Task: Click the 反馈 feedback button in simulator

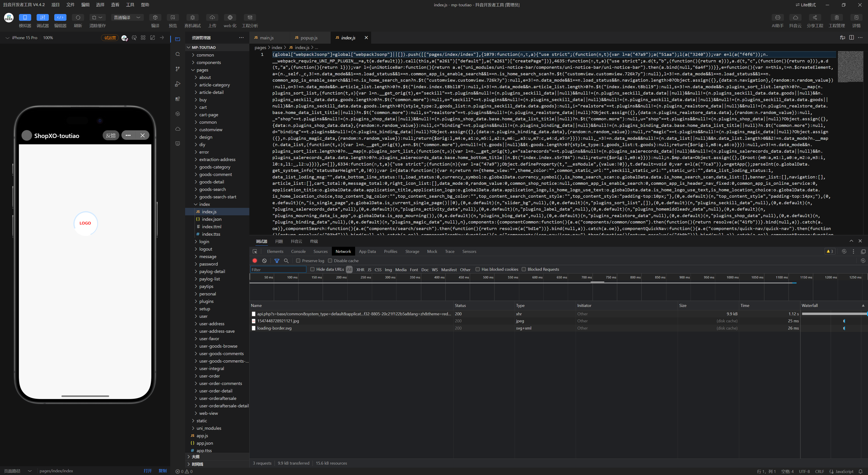Action: 111,135
